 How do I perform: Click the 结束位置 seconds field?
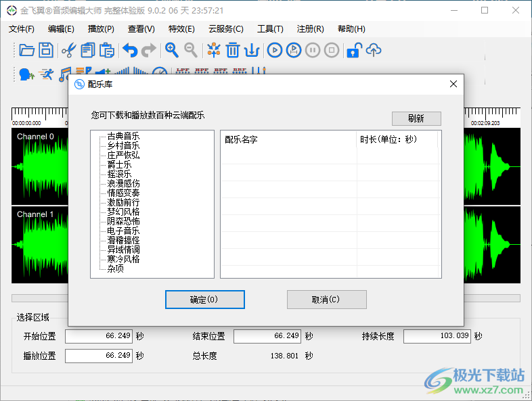point(267,336)
